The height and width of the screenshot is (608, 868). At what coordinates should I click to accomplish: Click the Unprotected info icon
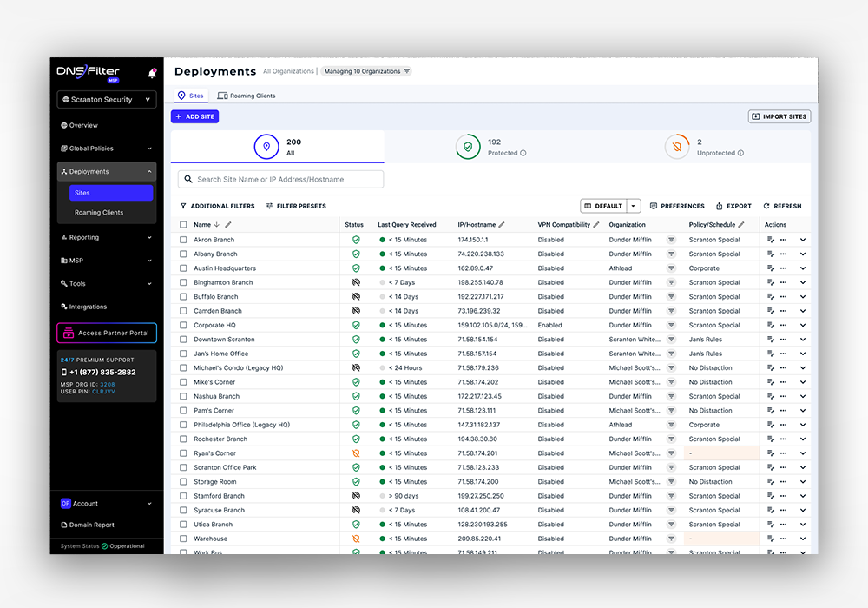coord(740,154)
